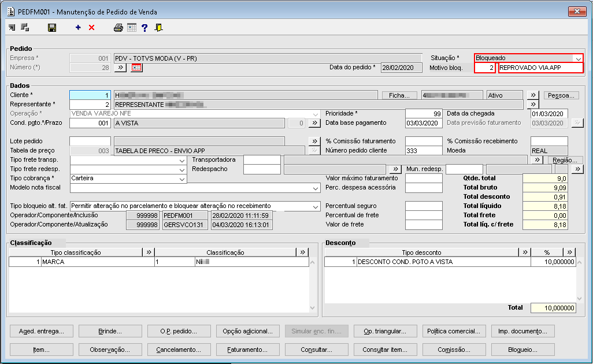Focus the Cliente code input field
The height and width of the screenshot is (364, 593).
coord(90,95)
